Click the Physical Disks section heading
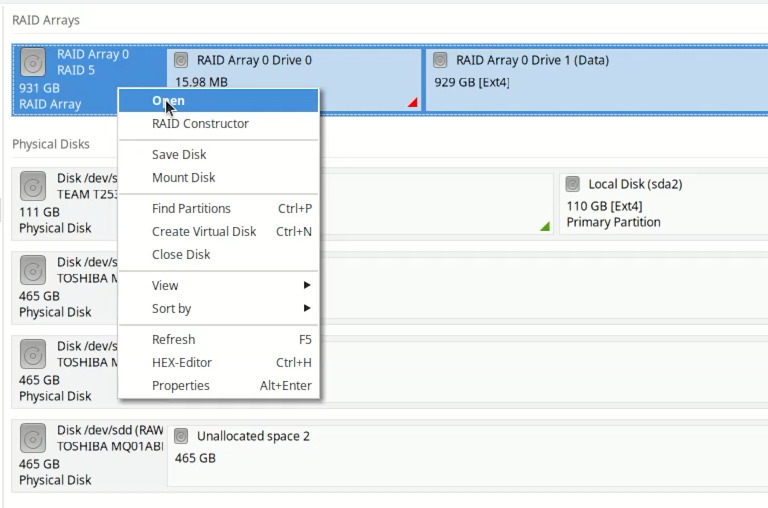Viewport: 768px width, 508px height. pyautogui.click(x=51, y=144)
